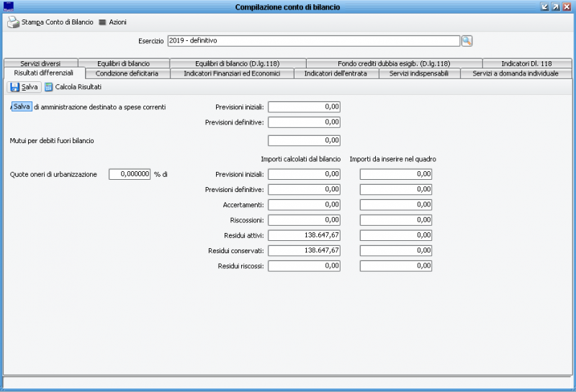Click the printer icon for Stampa Conto di Bilancio
Screen dimensions: 576x392
pos(13,22)
